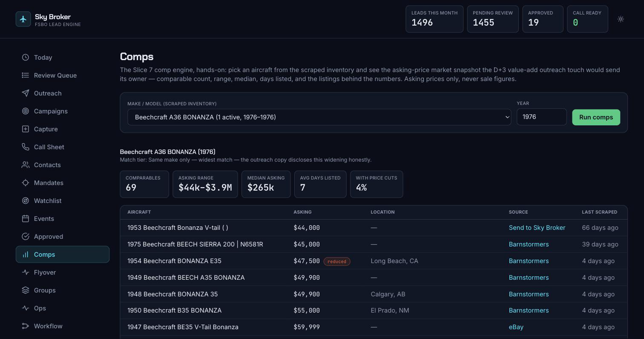Click the reduced badge on $47,500

click(x=337, y=261)
